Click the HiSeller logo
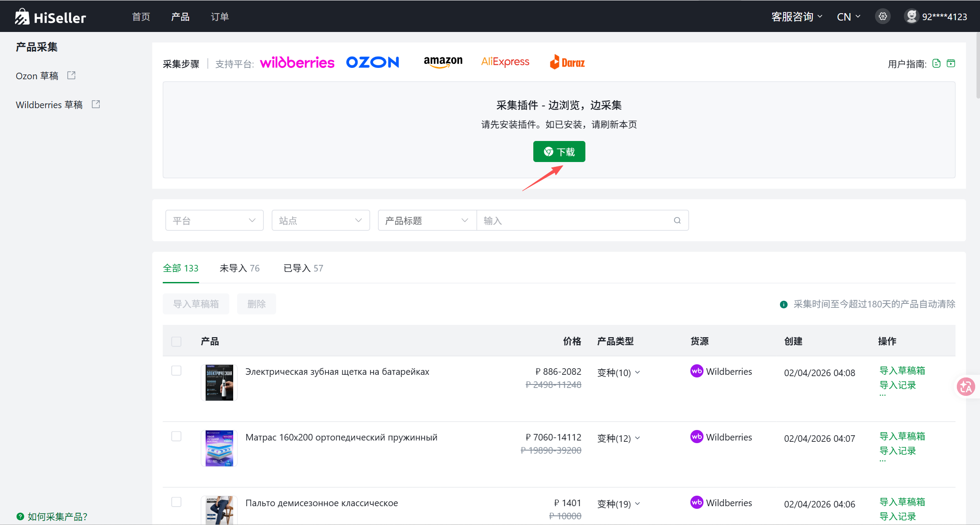This screenshot has width=980, height=525. 50,17
